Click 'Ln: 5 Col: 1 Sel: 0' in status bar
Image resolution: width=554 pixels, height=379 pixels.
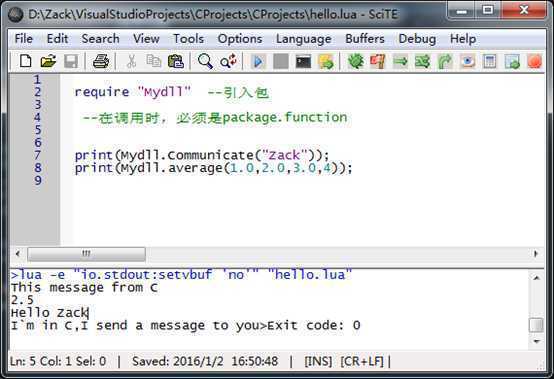pyautogui.click(x=58, y=361)
